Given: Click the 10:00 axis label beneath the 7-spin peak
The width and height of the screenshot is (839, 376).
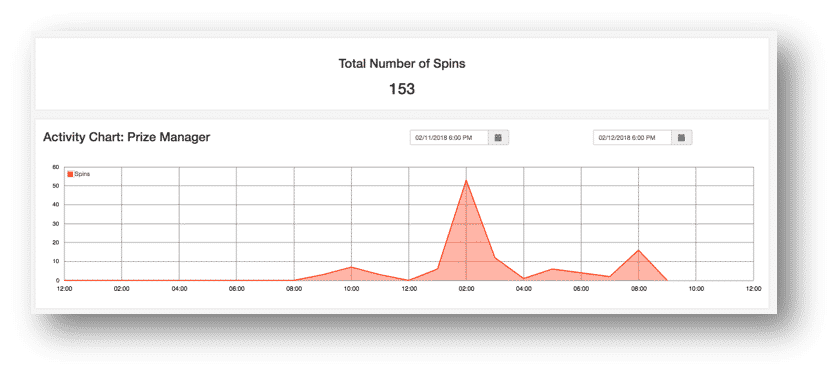Looking at the screenshot, I should click(351, 288).
